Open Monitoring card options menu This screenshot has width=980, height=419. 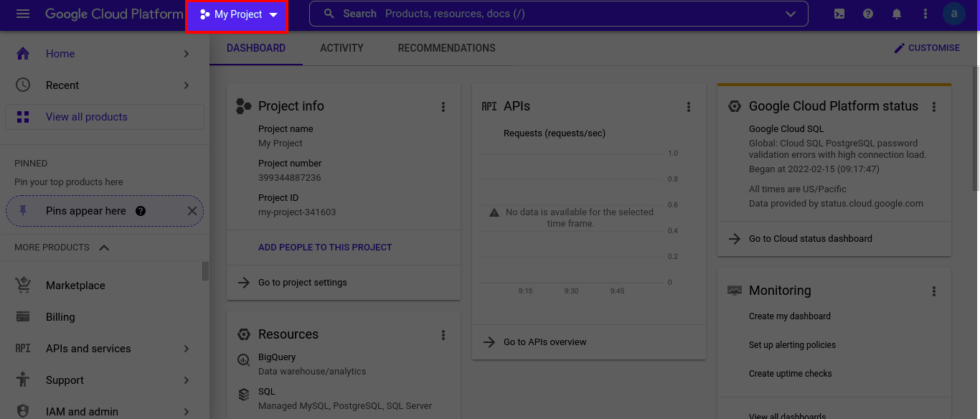pos(934,291)
